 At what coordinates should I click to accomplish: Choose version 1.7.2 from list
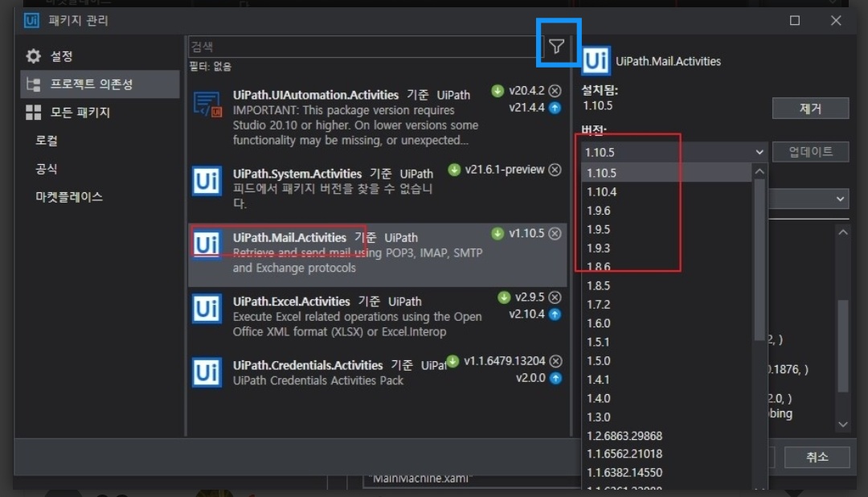[666, 305]
